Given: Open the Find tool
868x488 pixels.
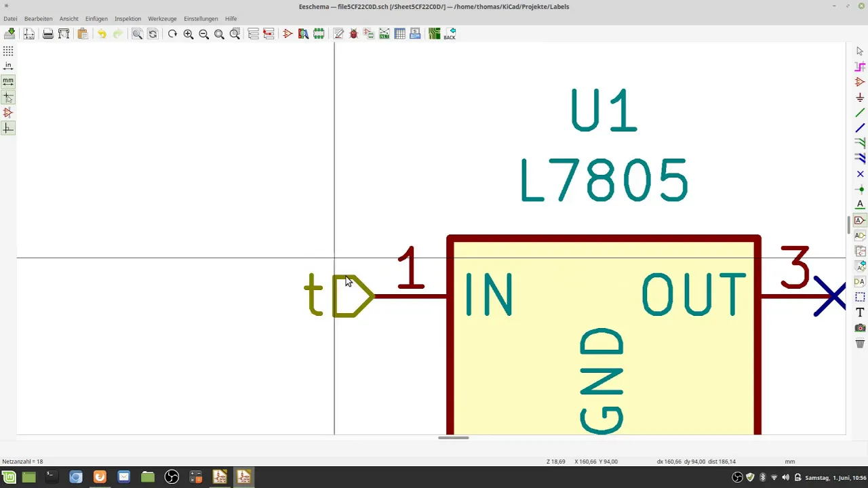Looking at the screenshot, I should (x=137, y=34).
